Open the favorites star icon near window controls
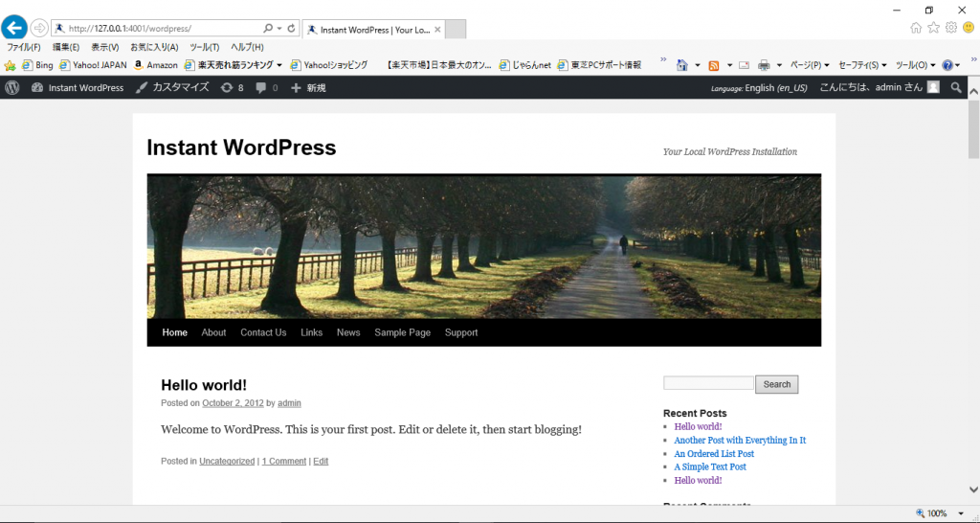Screen dimensions: 980x523 pyautogui.click(x=933, y=28)
